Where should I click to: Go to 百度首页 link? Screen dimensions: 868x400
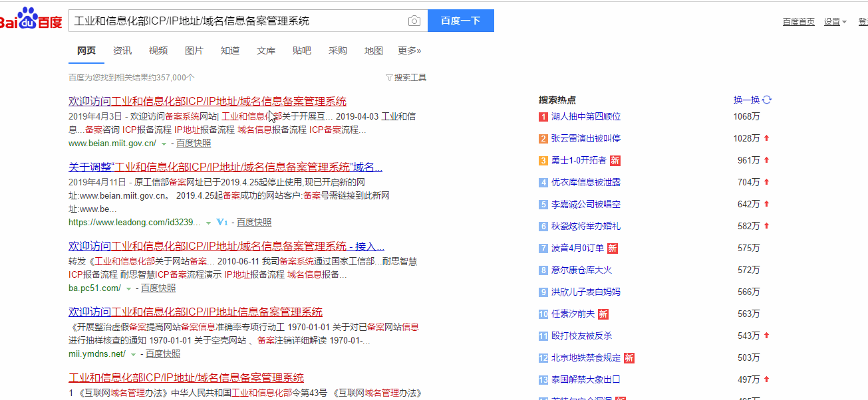798,21
